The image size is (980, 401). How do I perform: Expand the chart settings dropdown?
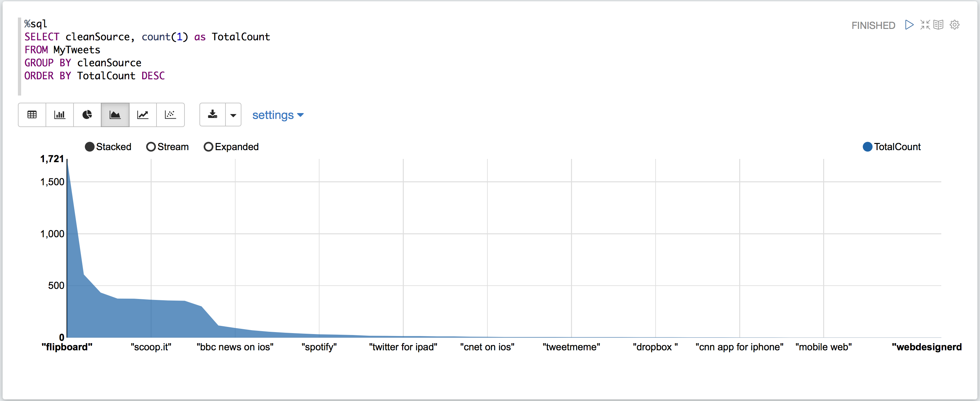[x=278, y=115]
